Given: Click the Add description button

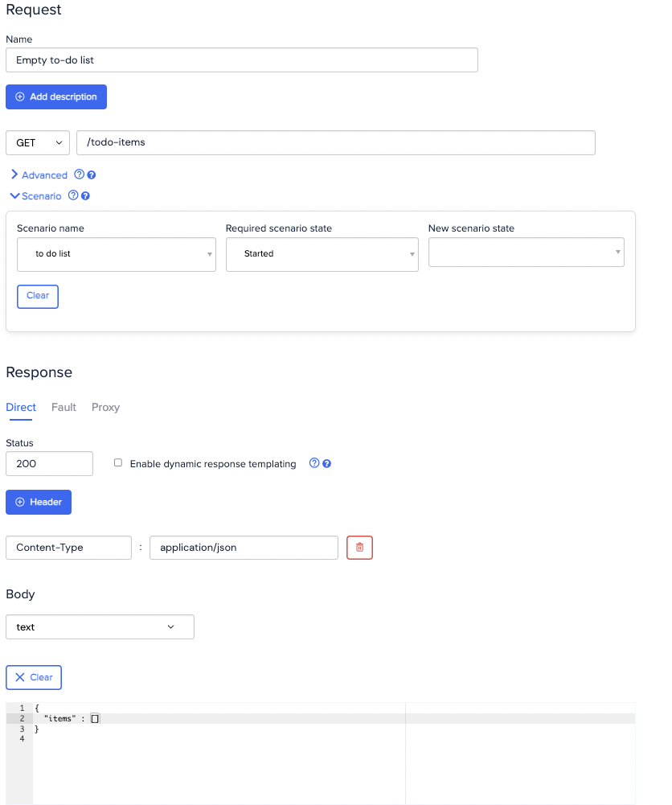Looking at the screenshot, I should tap(56, 97).
